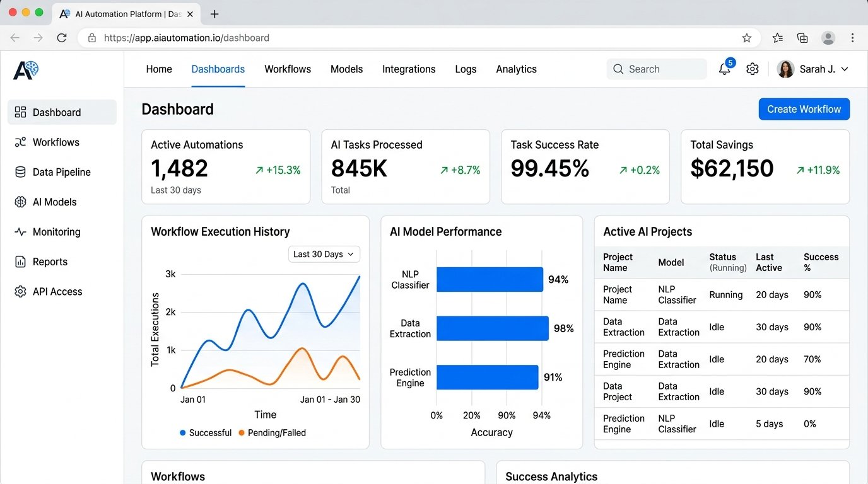The width and height of the screenshot is (868, 484).
Task: Go back using the browser back arrow
Action: coord(15,38)
